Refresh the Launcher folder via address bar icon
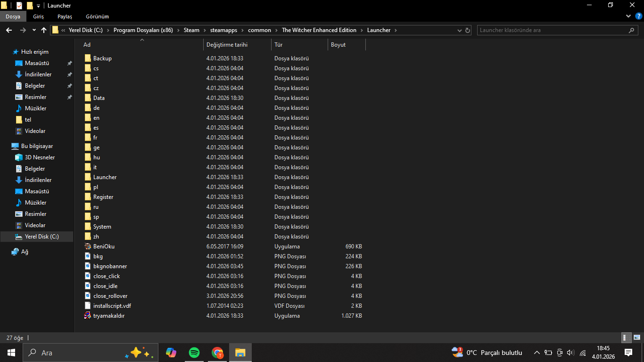This screenshot has height=362, width=644. (468, 30)
